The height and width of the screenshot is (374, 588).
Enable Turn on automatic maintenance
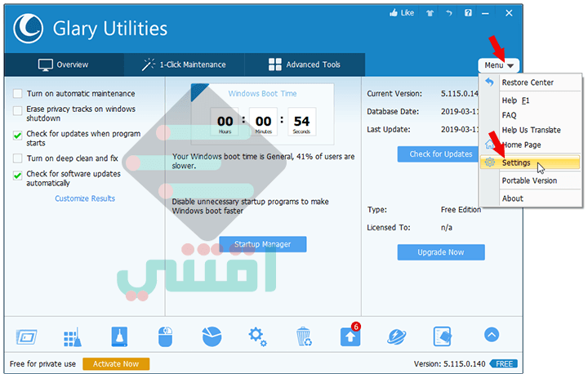[18, 93]
